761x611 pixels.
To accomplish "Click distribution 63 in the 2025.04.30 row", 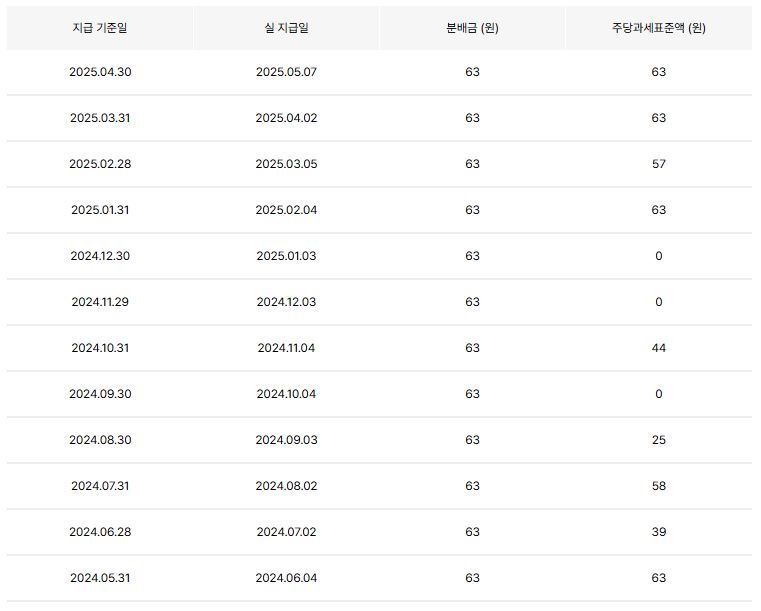I will [x=472, y=72].
